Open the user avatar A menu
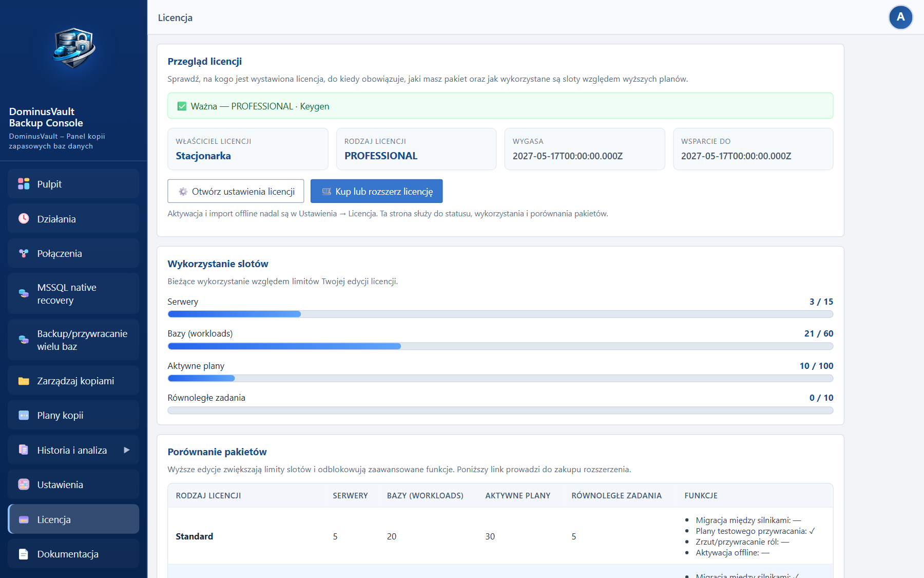Viewport: 924px width, 578px height. [x=900, y=17]
